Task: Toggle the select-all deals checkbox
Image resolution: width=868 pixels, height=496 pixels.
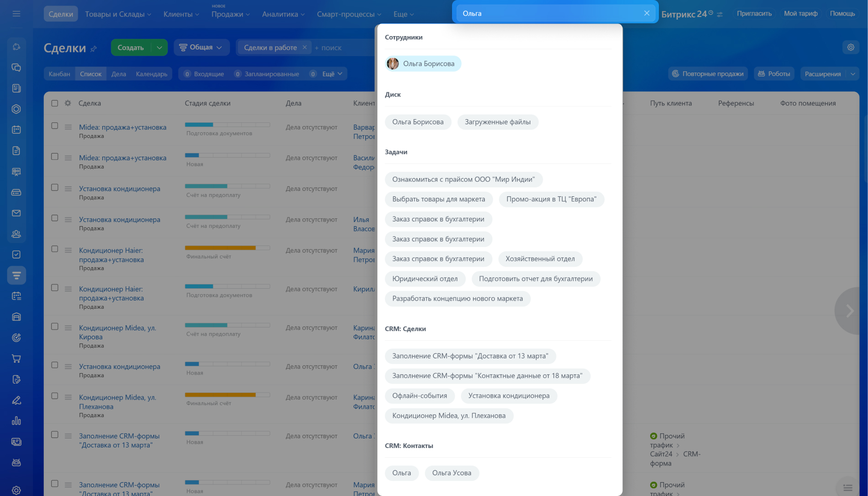Action: click(55, 103)
